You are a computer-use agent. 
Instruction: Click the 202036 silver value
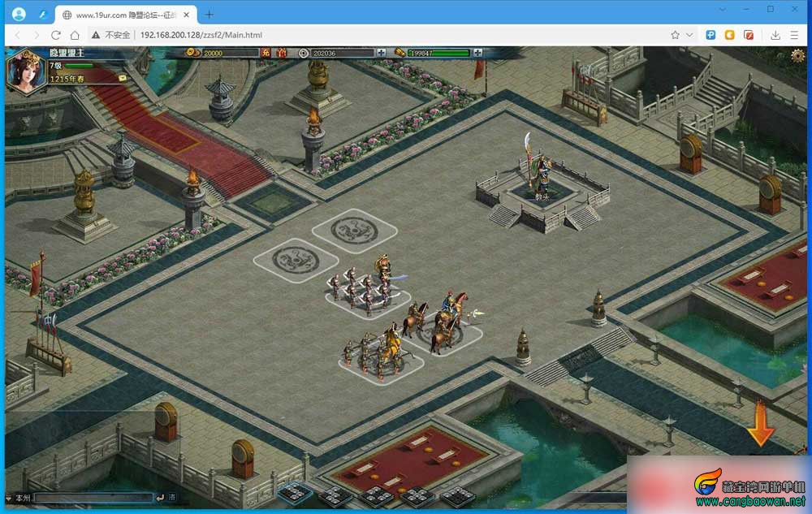[324, 54]
